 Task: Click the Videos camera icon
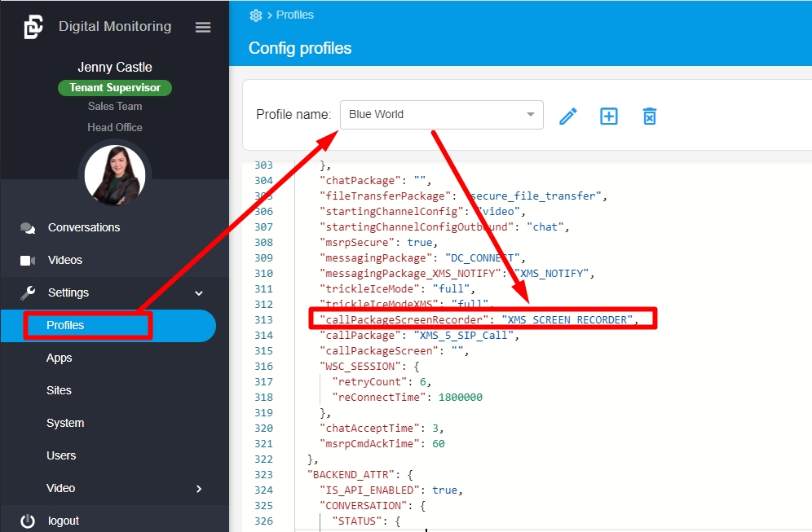[28, 261]
